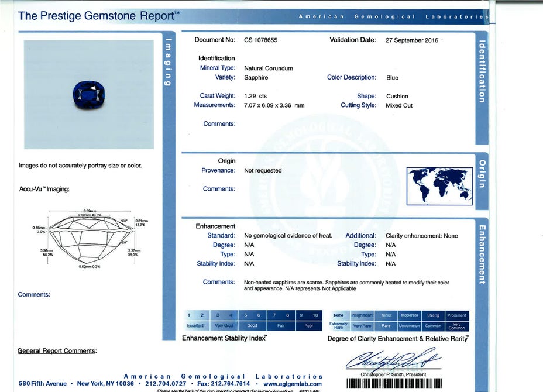
Task: Click the world map origin icon
Action: click(439, 185)
